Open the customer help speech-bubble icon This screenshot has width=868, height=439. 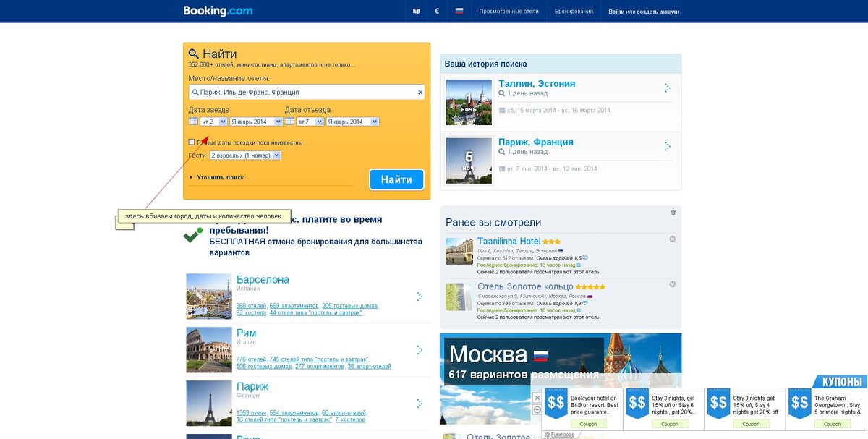[x=416, y=12]
